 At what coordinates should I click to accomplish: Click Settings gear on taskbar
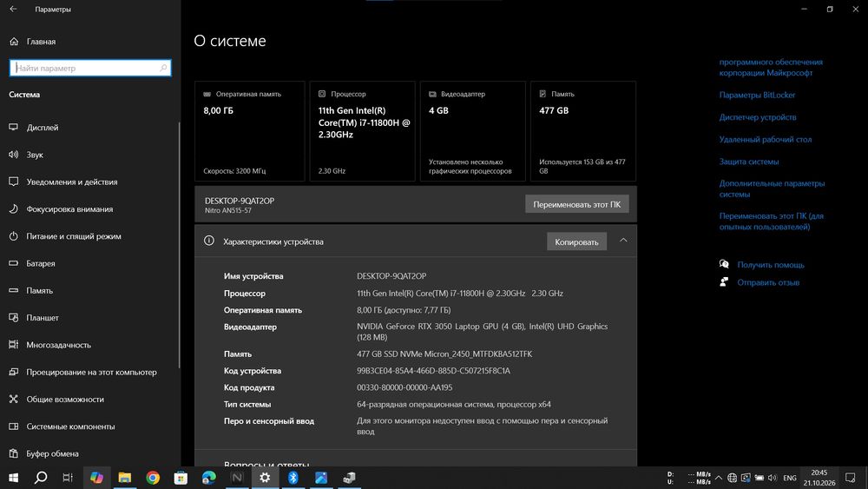click(x=265, y=478)
